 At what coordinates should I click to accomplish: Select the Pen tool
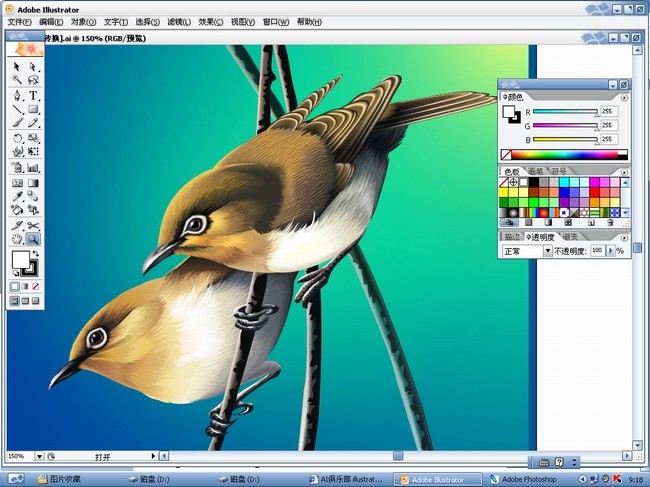(x=17, y=96)
